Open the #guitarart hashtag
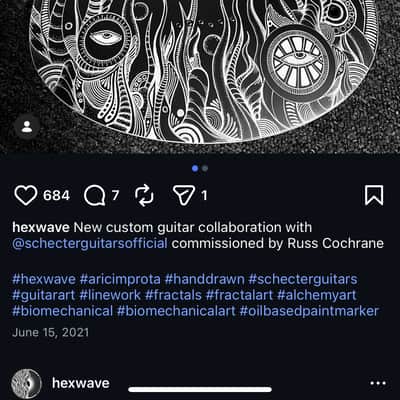 [x=44, y=295]
